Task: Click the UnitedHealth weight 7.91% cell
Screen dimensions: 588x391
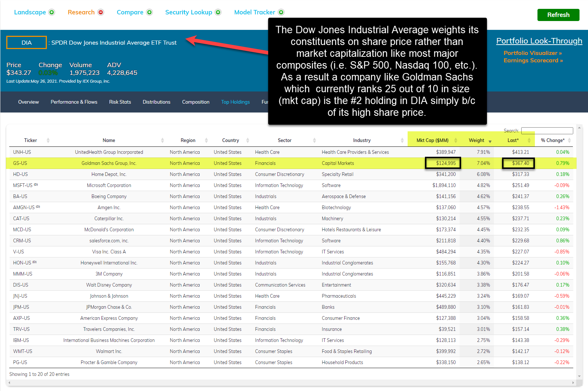Action: click(483, 152)
